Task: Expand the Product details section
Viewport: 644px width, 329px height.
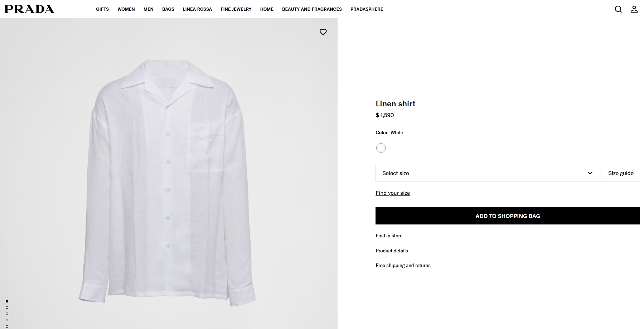Action: point(392,251)
